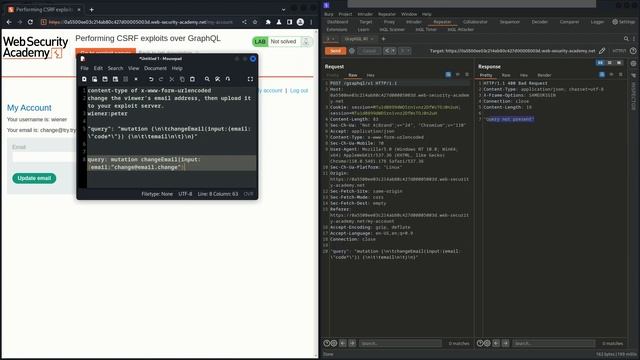Open the Burp menu in Burp Suite
Image resolution: width=640 pixels, height=360 pixels.
[x=329, y=14]
